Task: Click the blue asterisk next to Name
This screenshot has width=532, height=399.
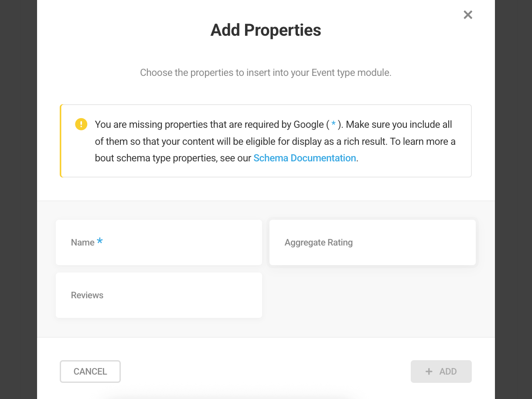Action: 100,240
